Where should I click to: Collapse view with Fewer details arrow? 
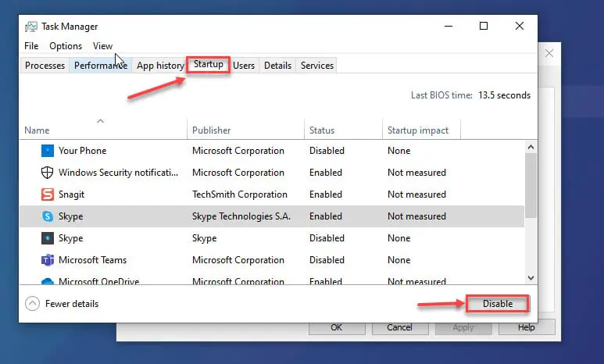click(32, 304)
